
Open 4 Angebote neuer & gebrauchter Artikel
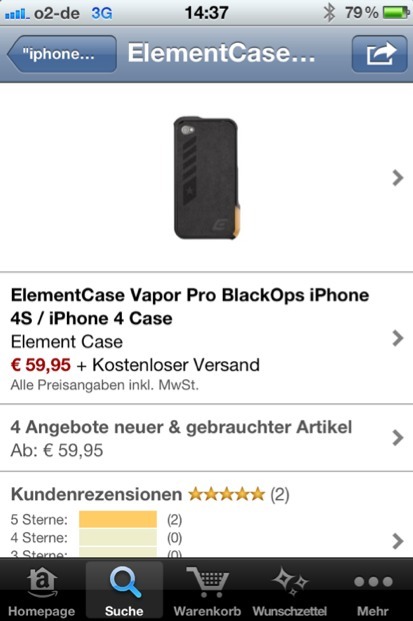coord(181,427)
